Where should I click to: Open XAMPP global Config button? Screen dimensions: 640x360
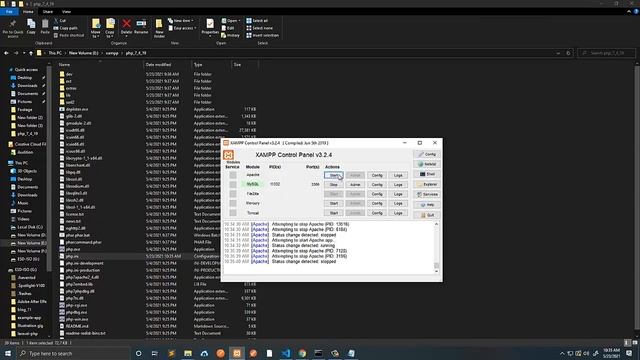coord(427,154)
